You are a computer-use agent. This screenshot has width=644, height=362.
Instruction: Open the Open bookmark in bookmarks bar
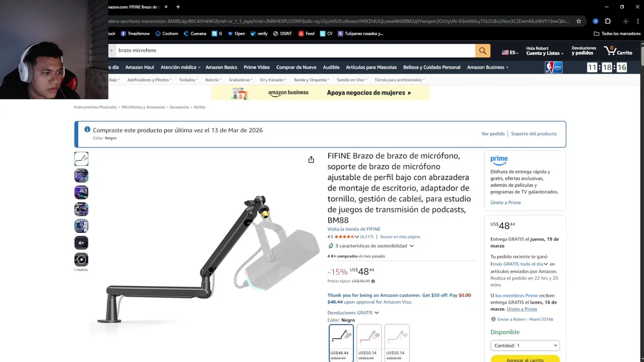pos(236,34)
